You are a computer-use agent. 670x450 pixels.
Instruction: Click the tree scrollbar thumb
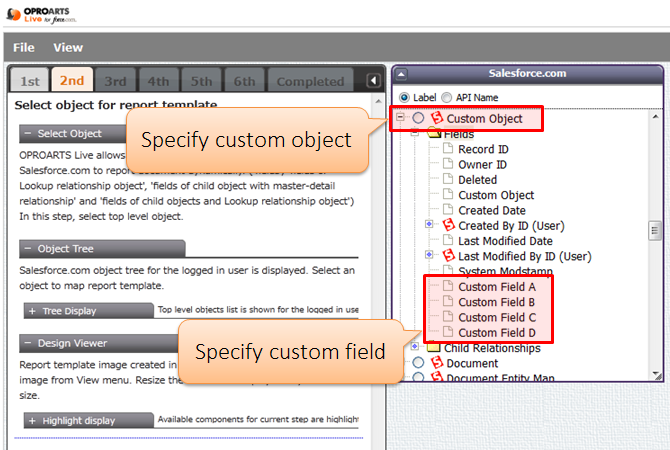655,231
